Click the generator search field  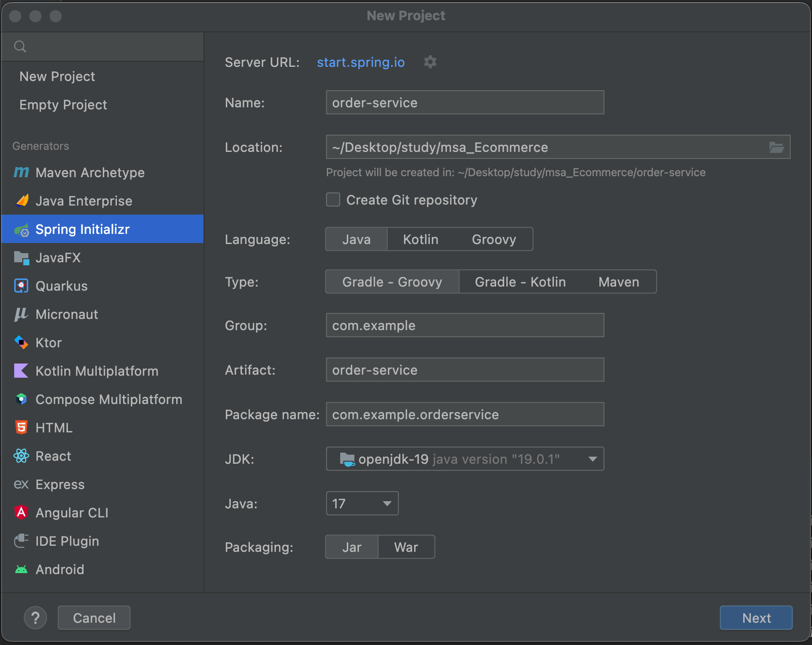pyautogui.click(x=102, y=47)
